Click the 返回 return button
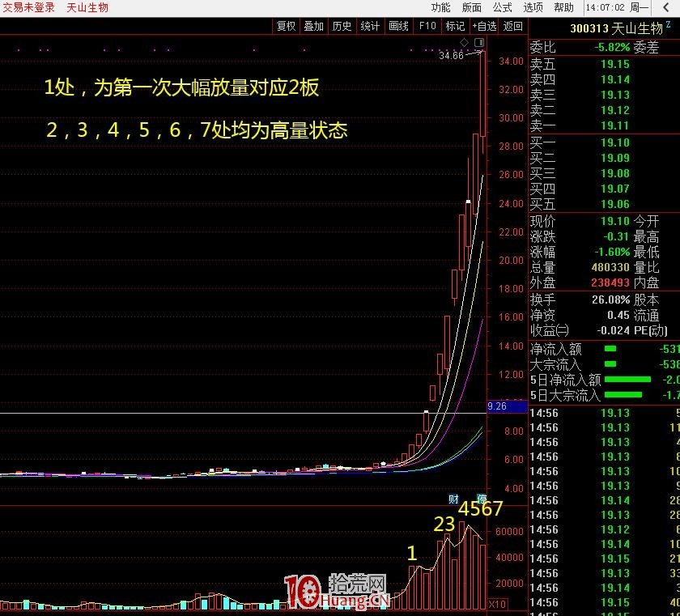 [x=511, y=25]
